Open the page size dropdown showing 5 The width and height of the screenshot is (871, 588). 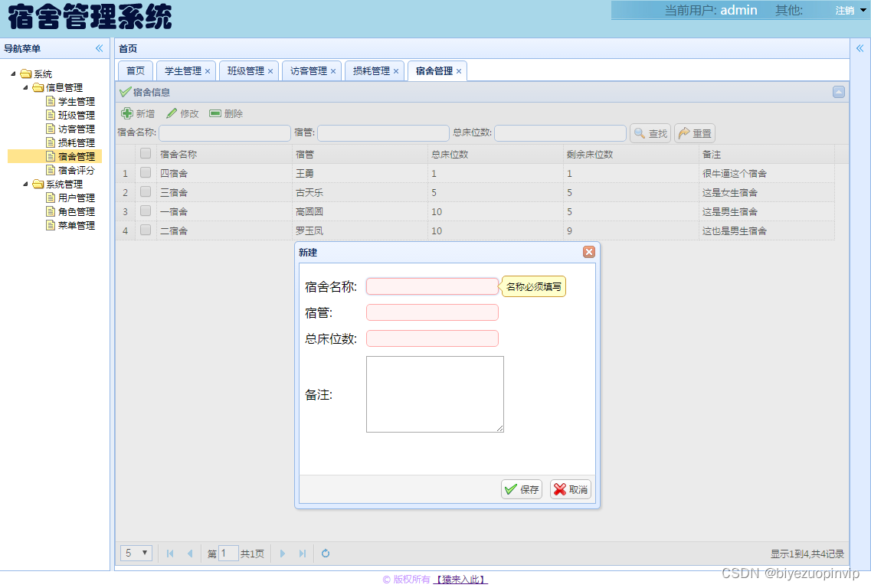[136, 553]
